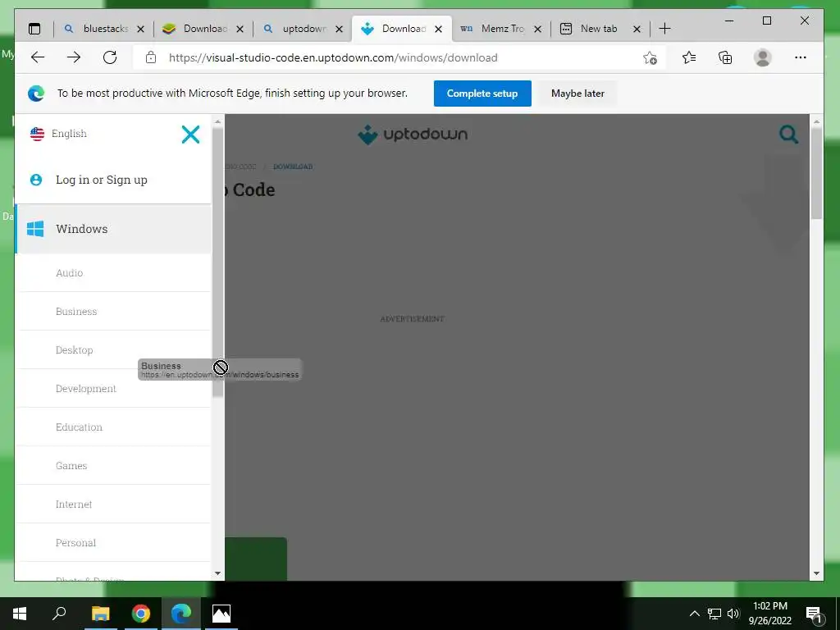Click side menu scrollbar up arrow
The width and height of the screenshot is (840, 630).
(217, 121)
